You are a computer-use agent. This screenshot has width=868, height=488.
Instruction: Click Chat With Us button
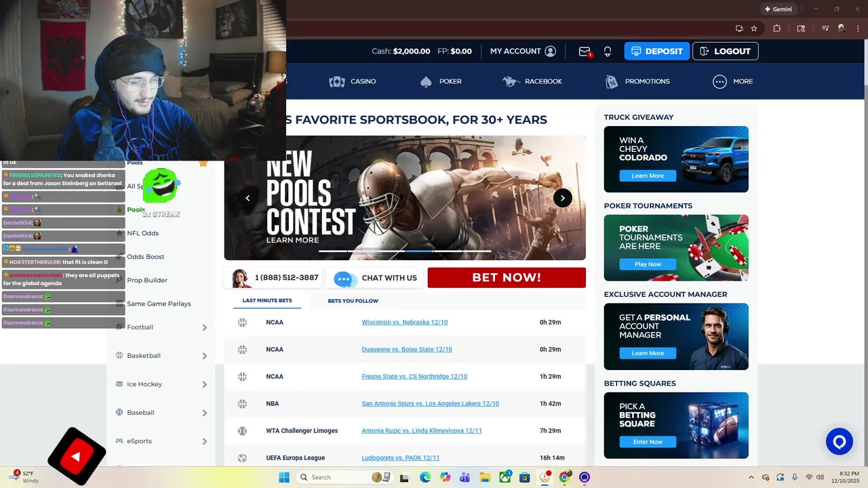point(375,278)
